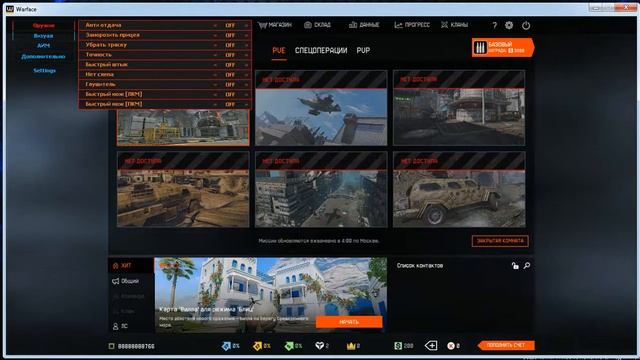
Task: Click the yellow booster percentage icon
Action: pos(257,346)
